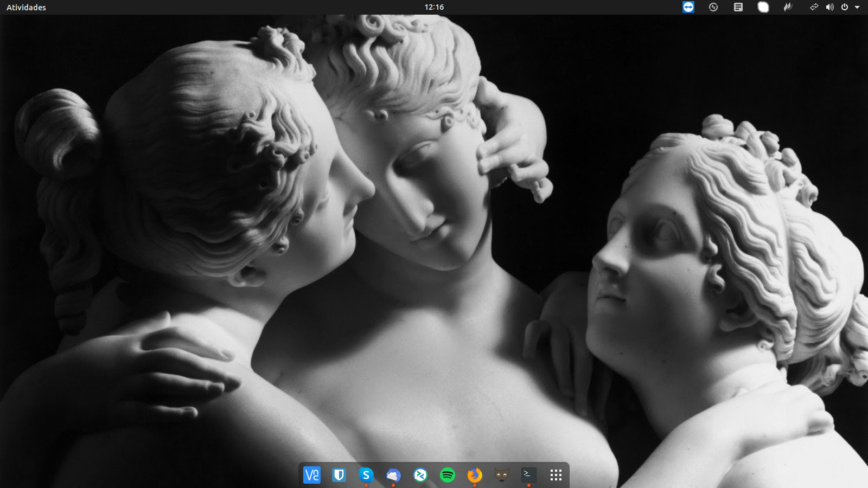Viewport: 868px width, 488px height.
Task: Open the Terminal from the dock
Action: tap(529, 475)
